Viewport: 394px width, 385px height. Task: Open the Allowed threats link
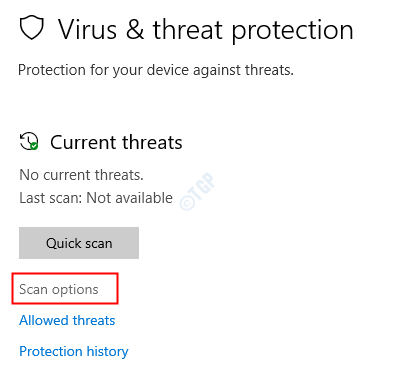tap(67, 320)
